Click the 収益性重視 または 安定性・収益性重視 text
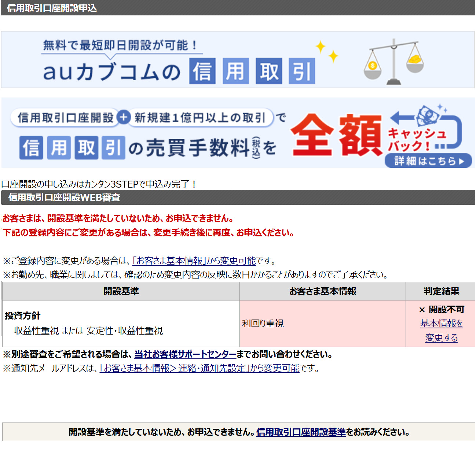Viewport: 476px width, 450px height. (88, 331)
